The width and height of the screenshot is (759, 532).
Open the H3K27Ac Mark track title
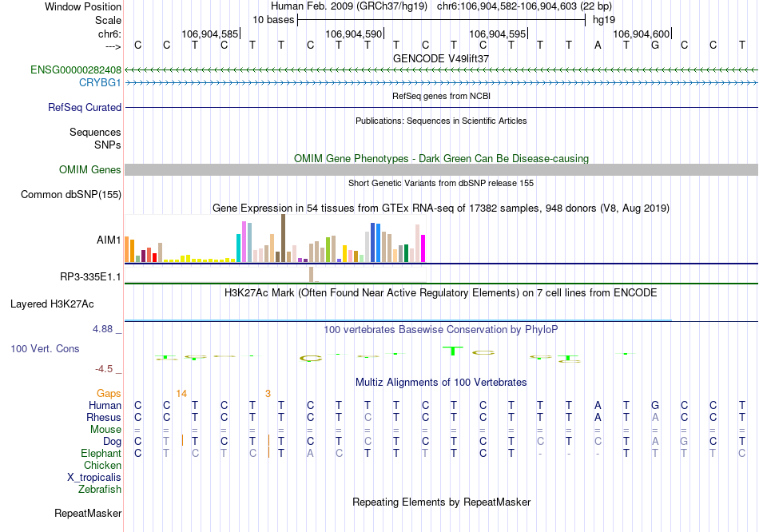441,293
